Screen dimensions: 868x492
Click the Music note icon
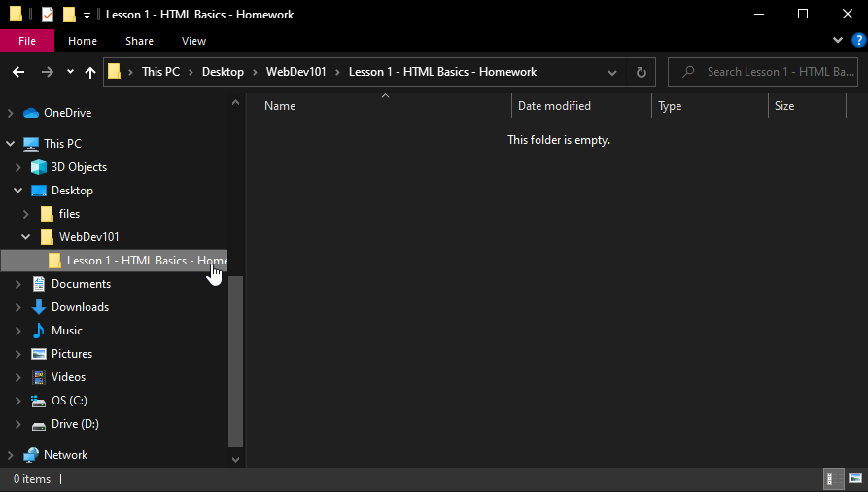pos(38,331)
